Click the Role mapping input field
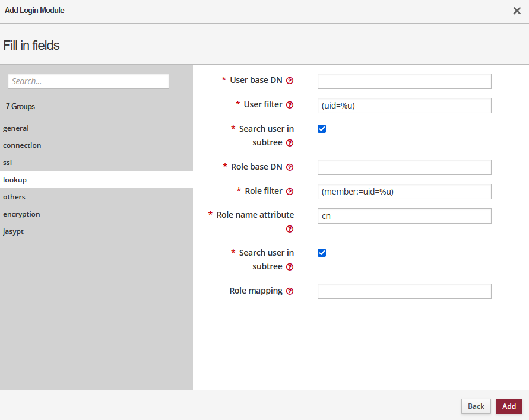529x420 pixels. pyautogui.click(x=404, y=291)
